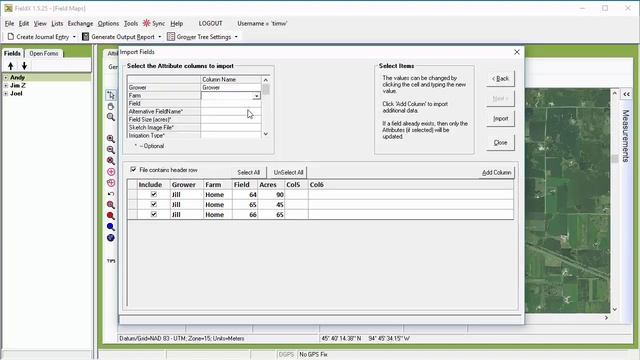Open the View menu
640x360 pixels.
(x=40, y=24)
